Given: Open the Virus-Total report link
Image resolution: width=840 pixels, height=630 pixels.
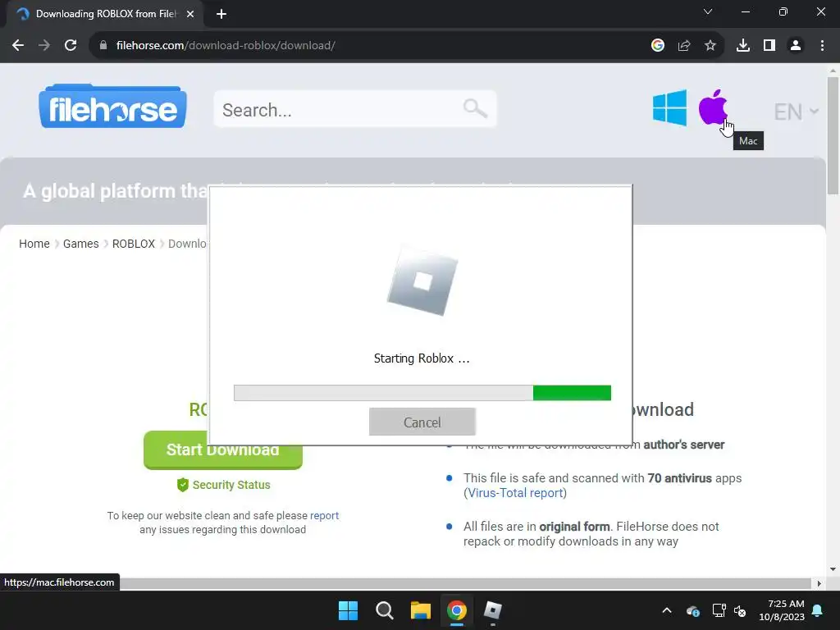Looking at the screenshot, I should (x=515, y=493).
